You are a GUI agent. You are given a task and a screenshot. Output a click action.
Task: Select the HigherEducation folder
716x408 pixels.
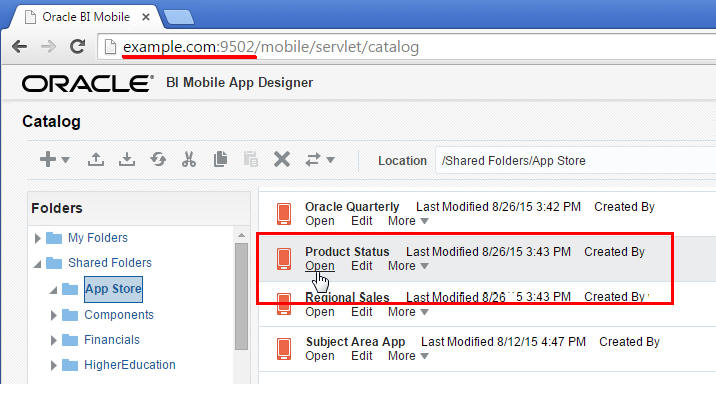click(130, 365)
